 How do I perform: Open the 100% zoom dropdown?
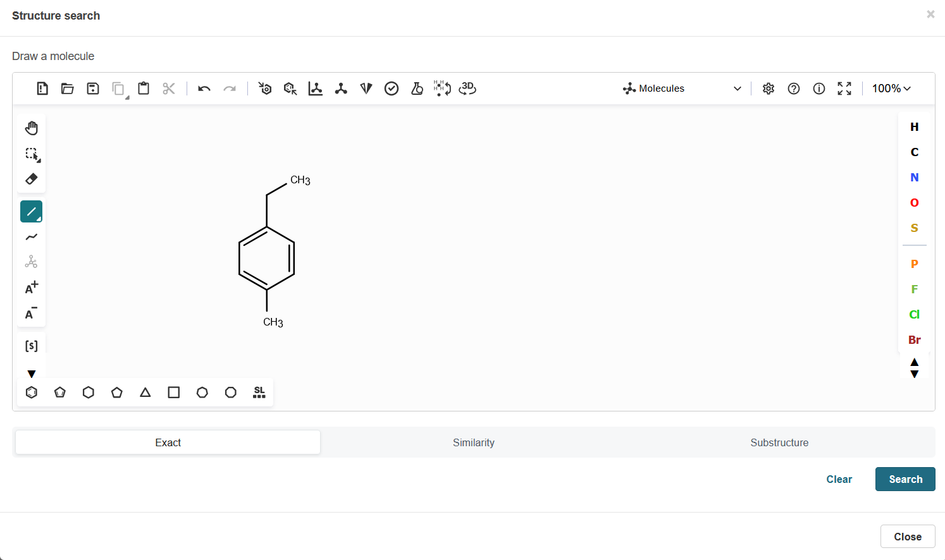click(x=892, y=88)
